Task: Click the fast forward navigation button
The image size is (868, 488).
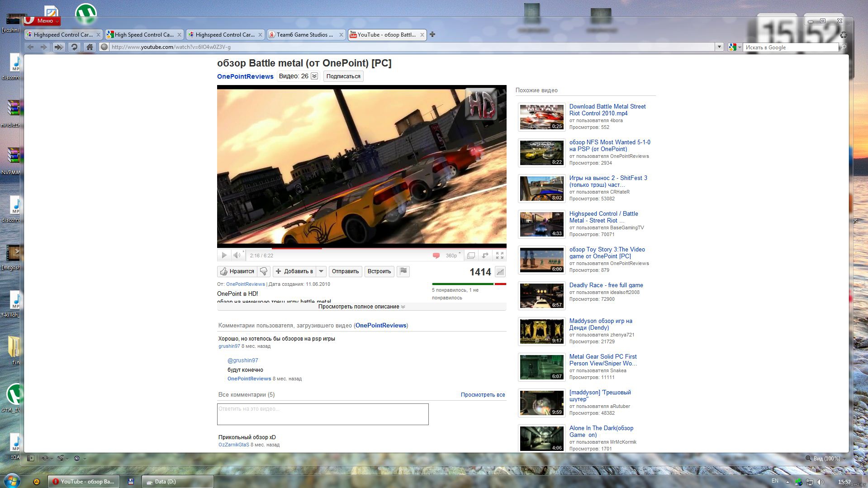Action: pyautogui.click(x=59, y=47)
